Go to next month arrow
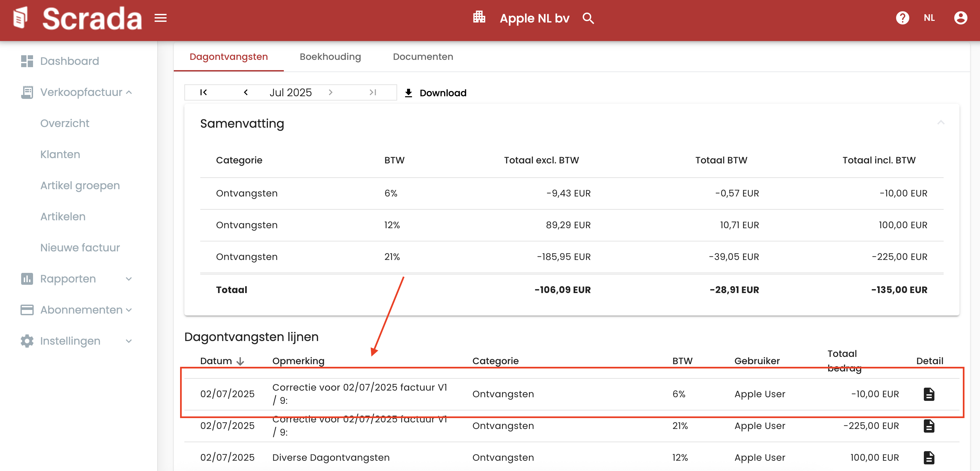The width and height of the screenshot is (980, 471). click(x=330, y=93)
